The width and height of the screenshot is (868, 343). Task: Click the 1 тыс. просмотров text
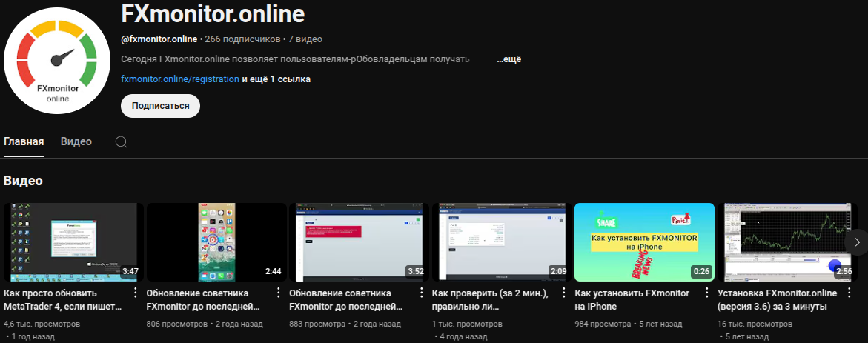point(467,324)
